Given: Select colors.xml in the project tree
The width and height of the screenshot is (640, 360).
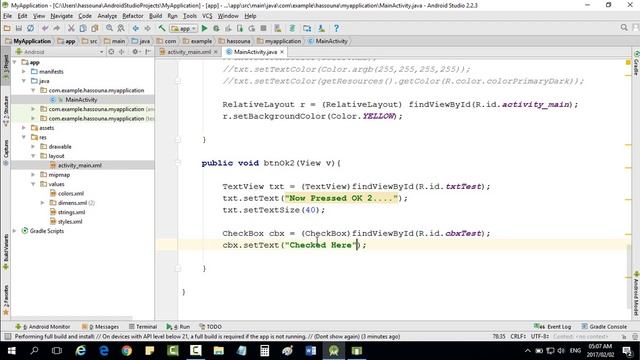Looking at the screenshot, I should 71,193.
